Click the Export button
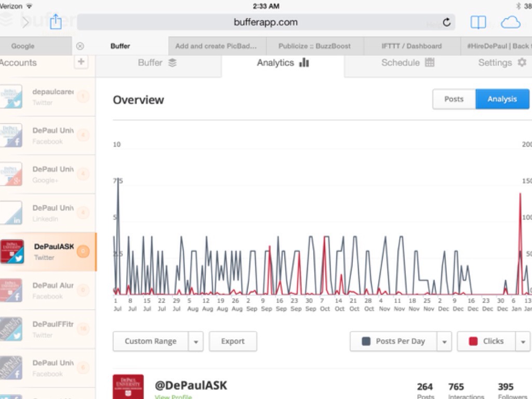The image size is (532, 399). (233, 342)
